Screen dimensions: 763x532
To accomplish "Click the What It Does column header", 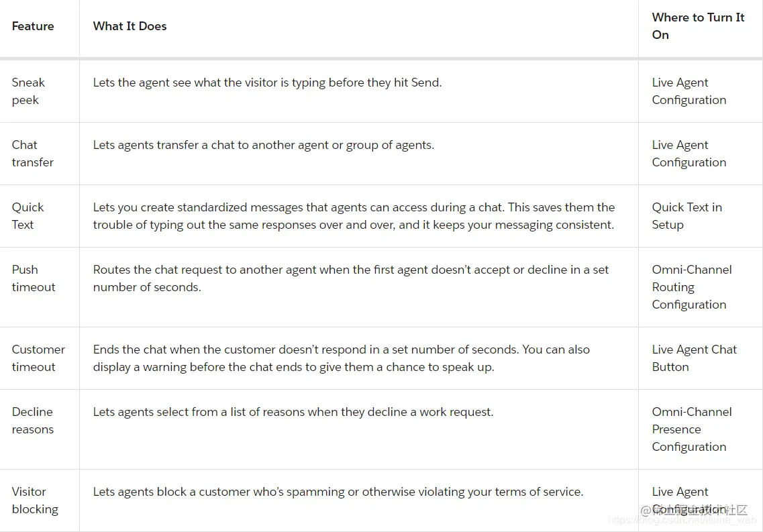I will click(x=130, y=26).
